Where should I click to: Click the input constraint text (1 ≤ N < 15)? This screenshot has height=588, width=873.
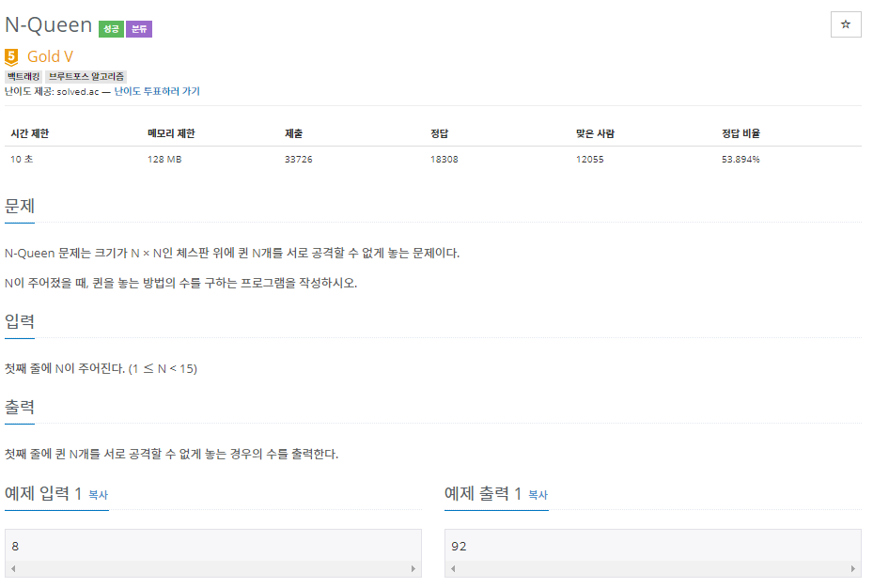(x=163, y=368)
